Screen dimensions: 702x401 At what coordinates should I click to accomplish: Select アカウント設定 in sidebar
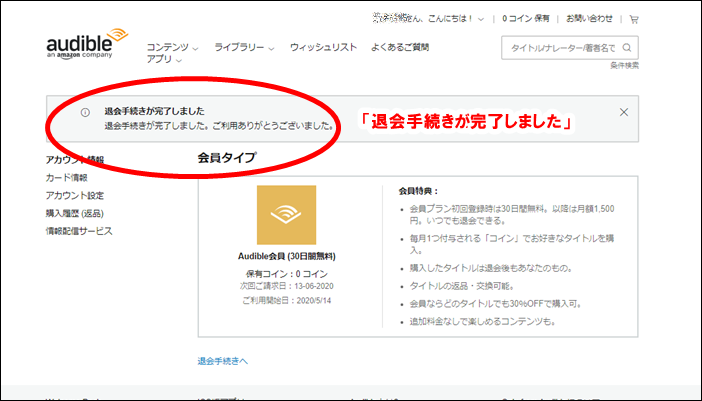click(75, 196)
